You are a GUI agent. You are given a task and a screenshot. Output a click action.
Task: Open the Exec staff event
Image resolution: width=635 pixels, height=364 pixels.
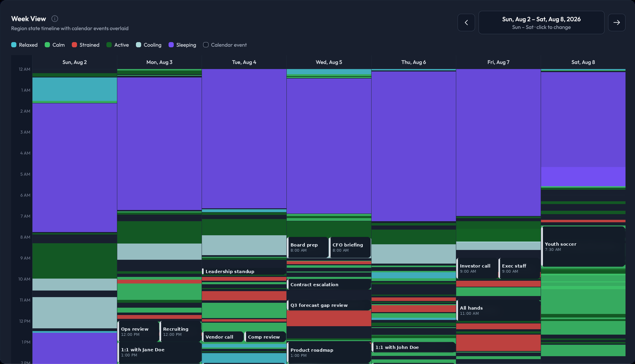tap(520, 268)
